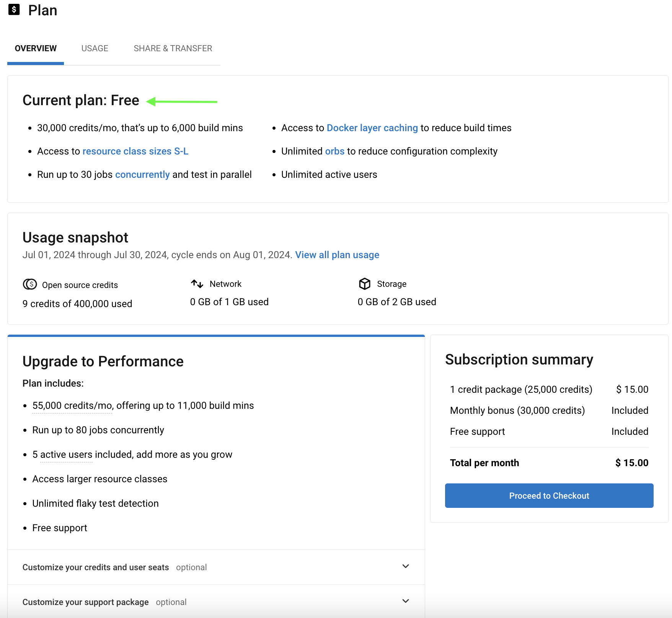672x618 pixels.
Task: Open the orbs link
Action: coord(335,151)
